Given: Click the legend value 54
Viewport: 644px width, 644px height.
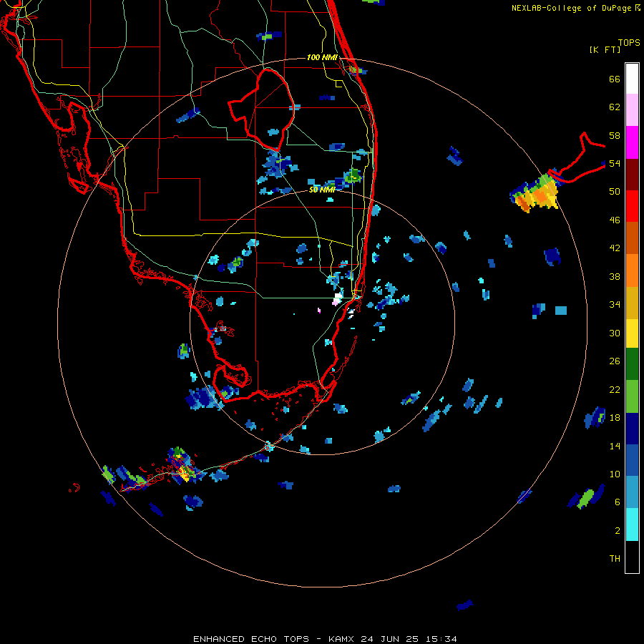Looking at the screenshot, I should (615, 163).
